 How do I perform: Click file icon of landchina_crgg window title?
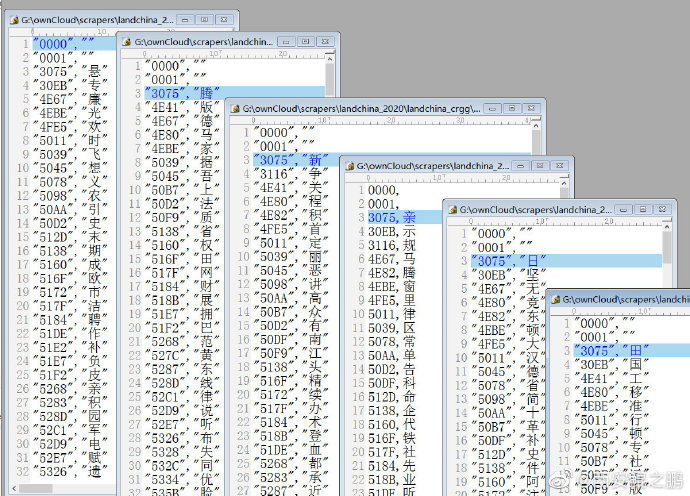pyautogui.click(x=235, y=109)
